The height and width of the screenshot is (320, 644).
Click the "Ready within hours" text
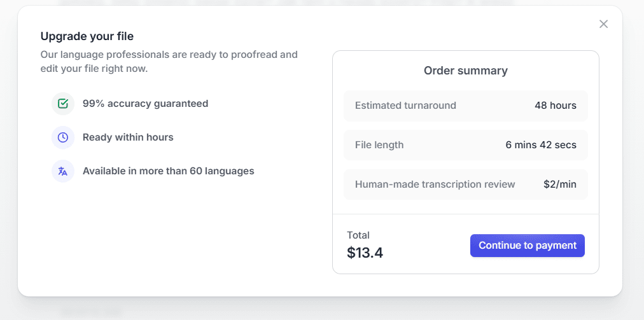pyautogui.click(x=128, y=137)
